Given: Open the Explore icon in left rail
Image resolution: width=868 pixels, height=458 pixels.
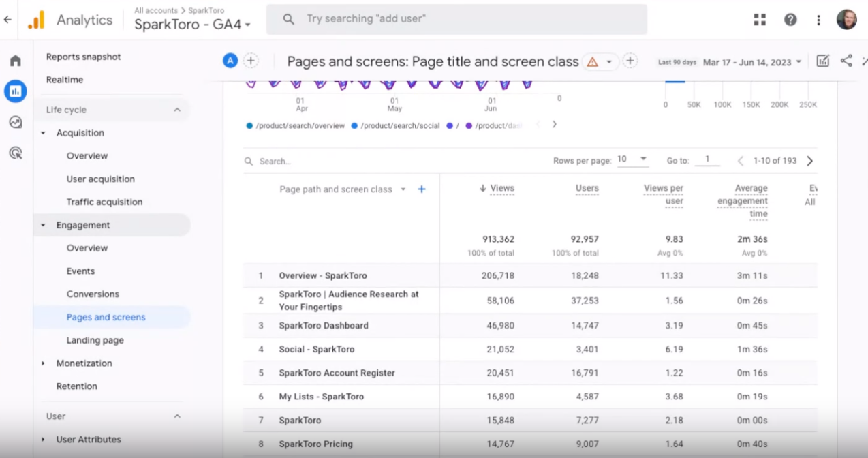Looking at the screenshot, I should point(15,122).
